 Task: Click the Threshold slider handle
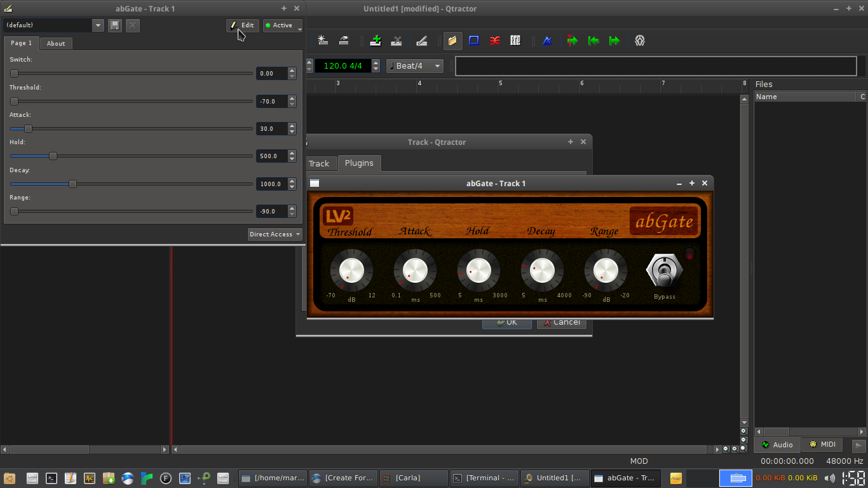(14, 101)
